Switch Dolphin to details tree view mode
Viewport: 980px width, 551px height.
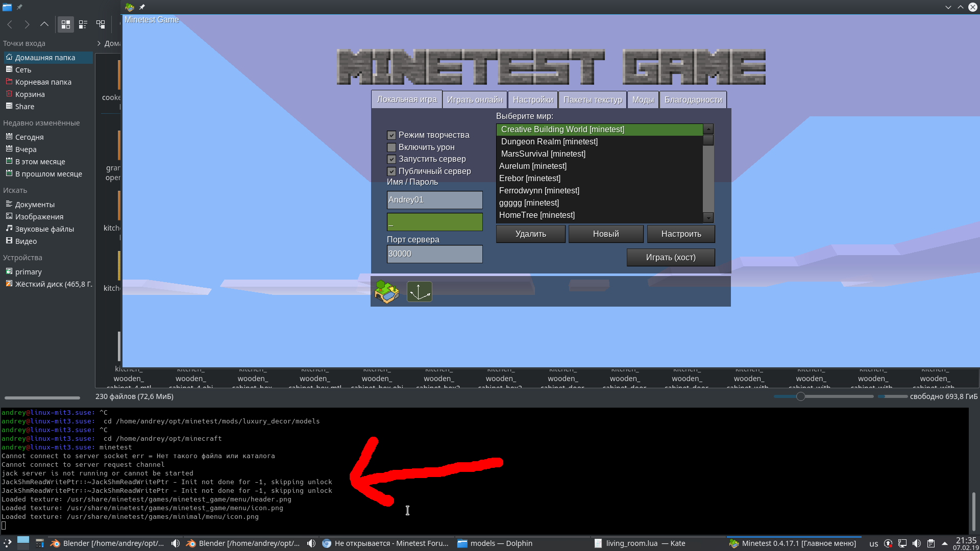pos(101,24)
